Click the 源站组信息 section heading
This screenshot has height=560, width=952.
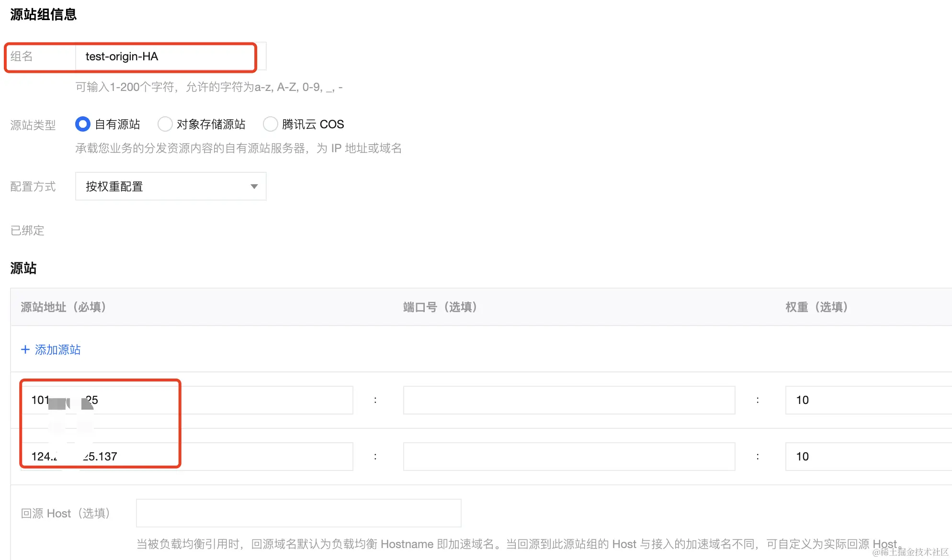coord(44,14)
